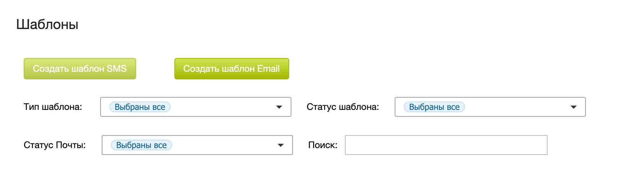Viewport: 644px width, 187px height.
Task: Click empty space inside 'Статус Почты' combo box
Action: pos(224,145)
